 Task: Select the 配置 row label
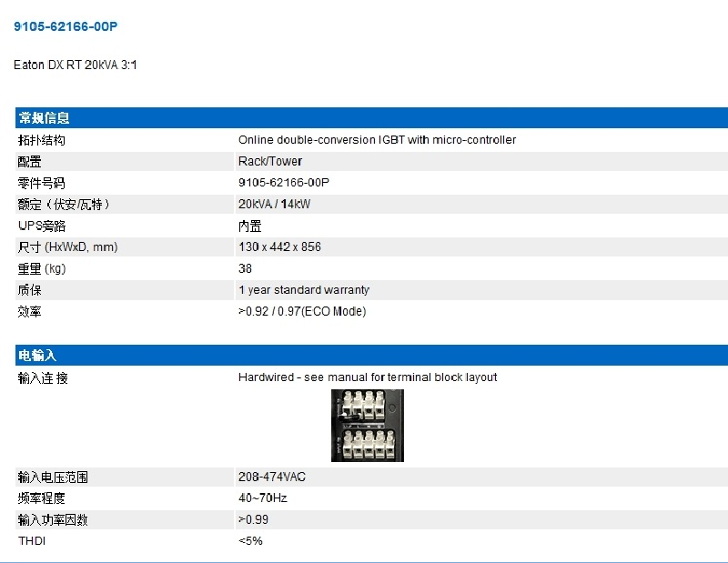29,162
